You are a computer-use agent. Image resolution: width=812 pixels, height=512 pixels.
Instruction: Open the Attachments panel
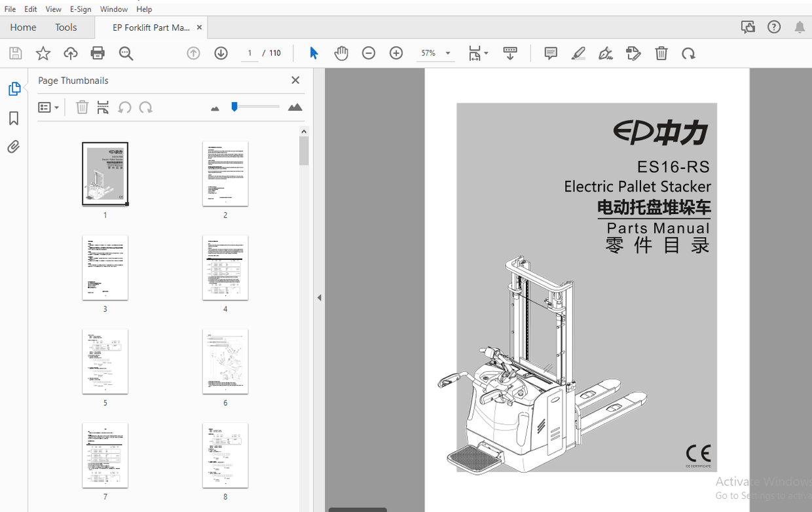(14, 147)
